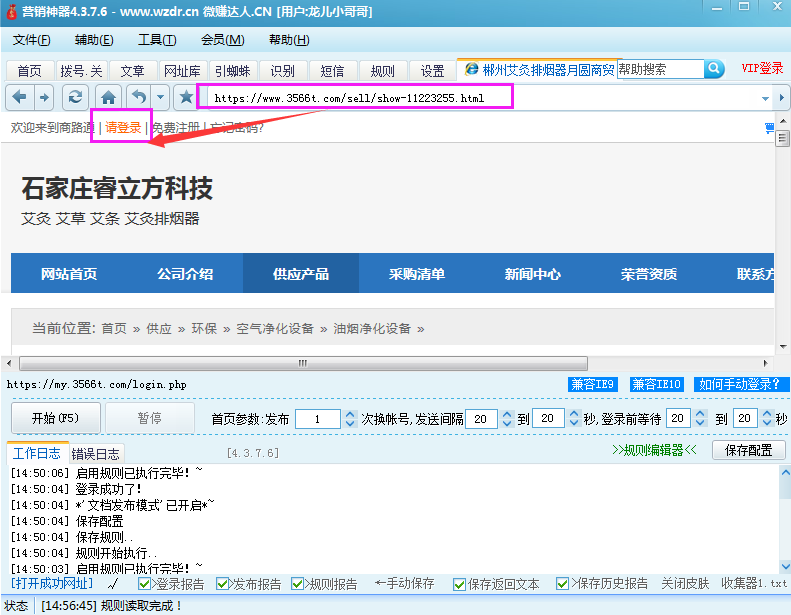Click the horizontal page scrollbar thumb
The image size is (791, 615).
click(x=303, y=363)
